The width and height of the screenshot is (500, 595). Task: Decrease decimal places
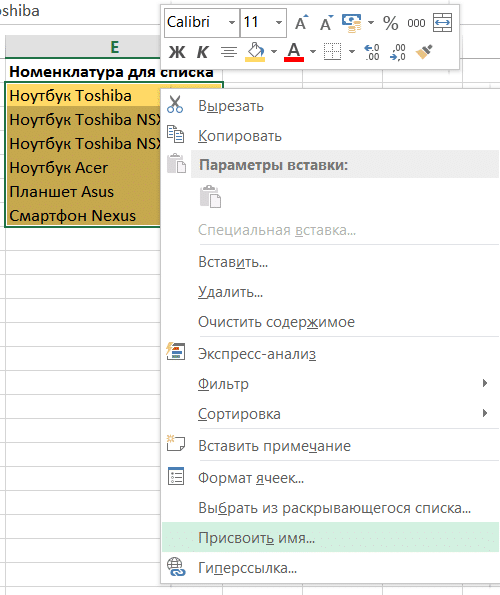pos(398,52)
